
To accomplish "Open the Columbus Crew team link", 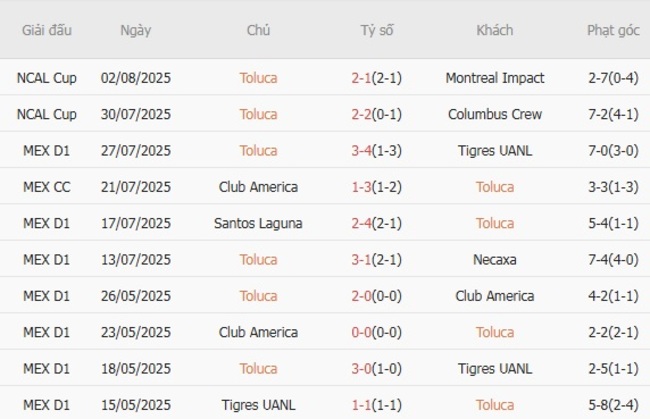I will 495,114.
